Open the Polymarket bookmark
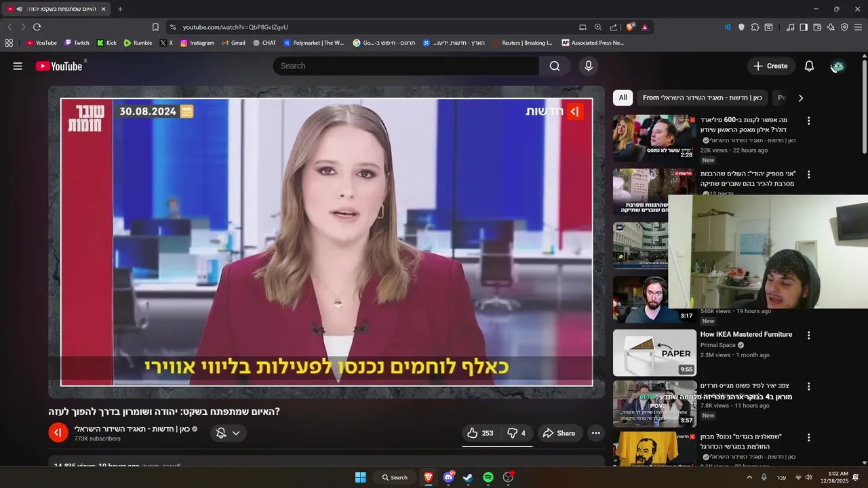Viewport: 868px width, 488px height. tap(313, 43)
